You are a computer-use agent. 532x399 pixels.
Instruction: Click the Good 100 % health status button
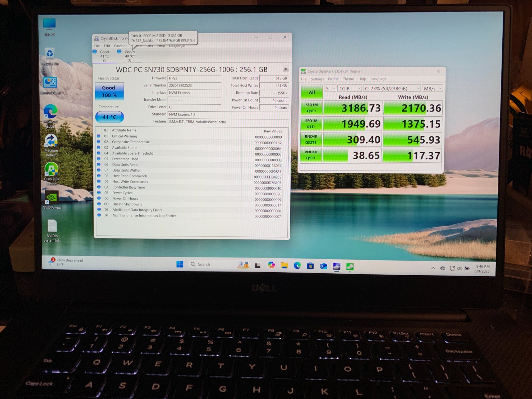(x=109, y=91)
